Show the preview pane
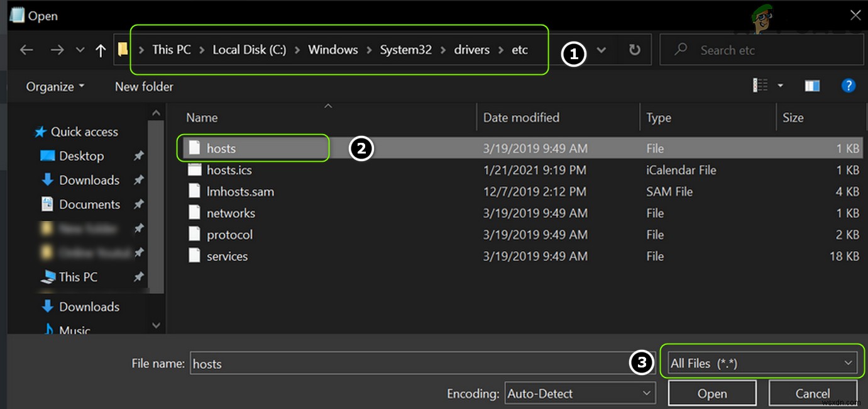 pyautogui.click(x=812, y=86)
